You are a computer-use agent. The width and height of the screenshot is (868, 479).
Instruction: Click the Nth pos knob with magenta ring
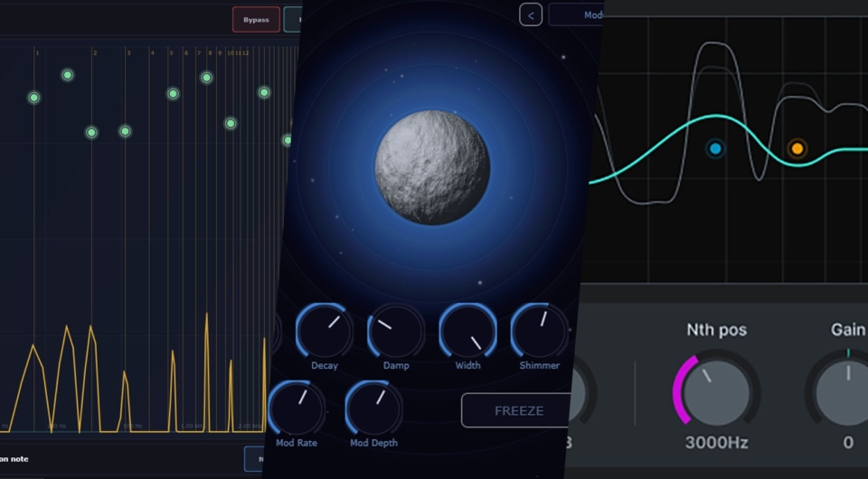pyautogui.click(x=716, y=391)
